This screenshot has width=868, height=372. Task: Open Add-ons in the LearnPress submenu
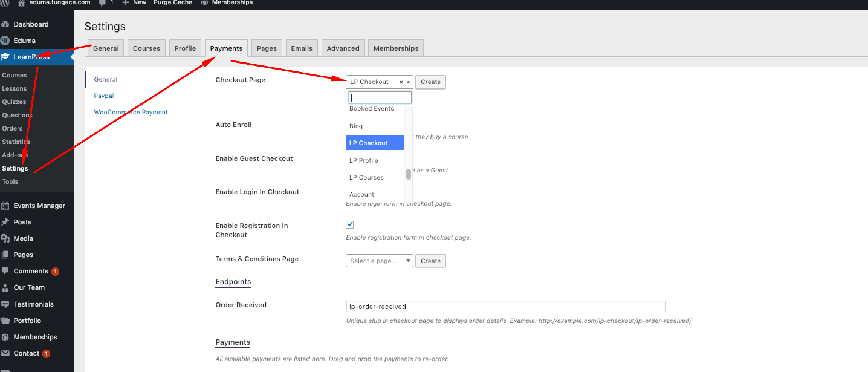coord(15,155)
